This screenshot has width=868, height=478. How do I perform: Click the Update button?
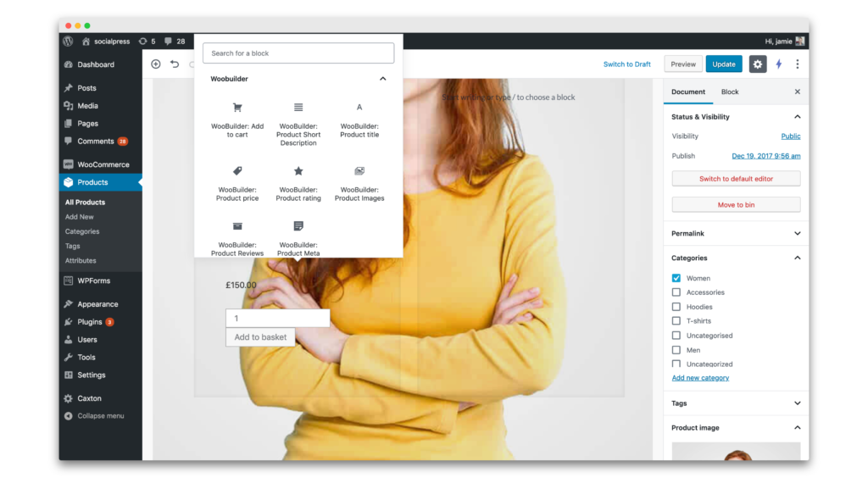tap(724, 64)
